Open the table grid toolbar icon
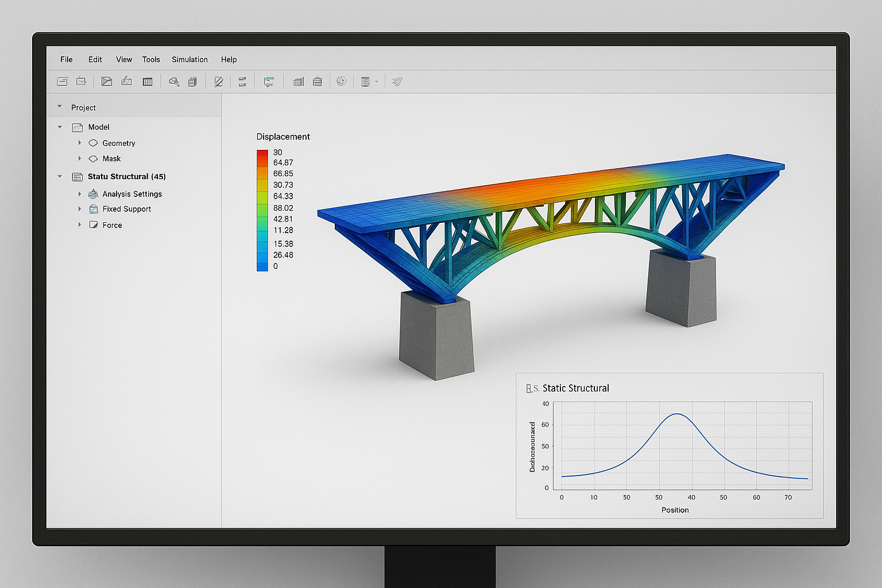 pos(148,82)
